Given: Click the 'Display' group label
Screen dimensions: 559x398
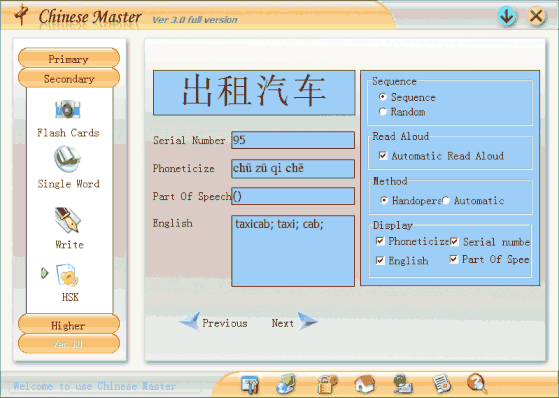Looking at the screenshot, I should tap(393, 225).
